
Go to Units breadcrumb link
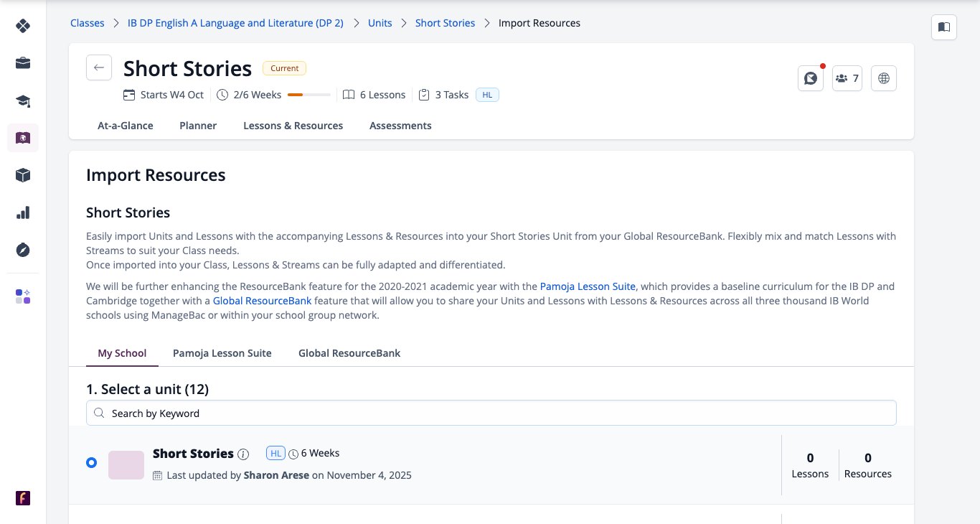(380, 23)
